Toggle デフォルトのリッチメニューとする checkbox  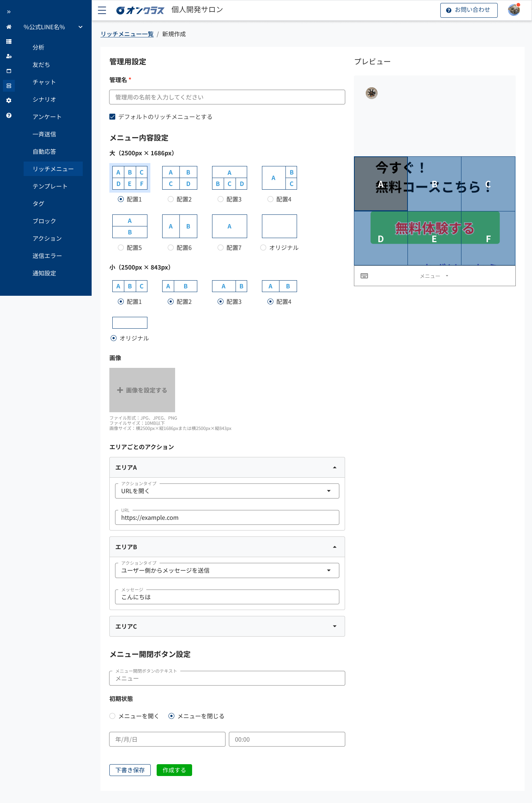coord(112,117)
